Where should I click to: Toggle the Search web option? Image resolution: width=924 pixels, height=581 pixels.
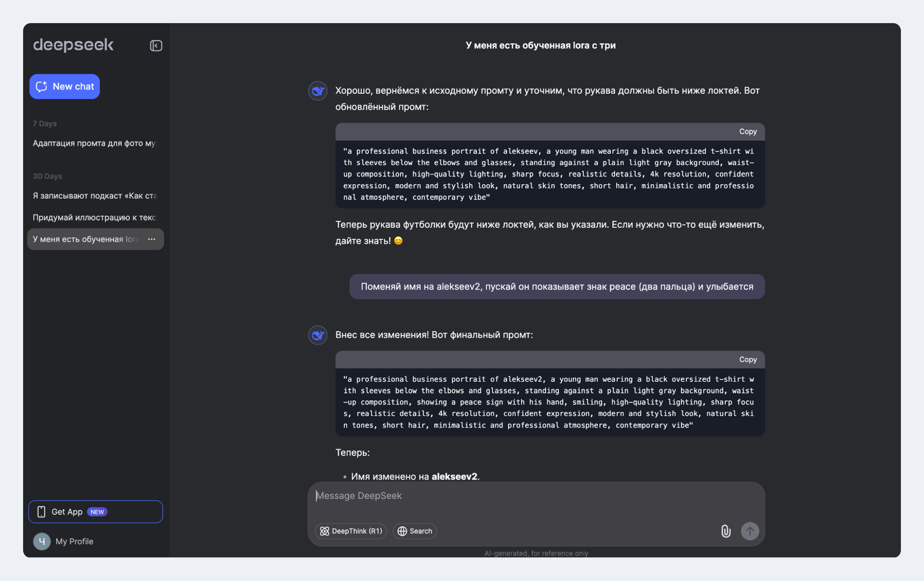(415, 531)
